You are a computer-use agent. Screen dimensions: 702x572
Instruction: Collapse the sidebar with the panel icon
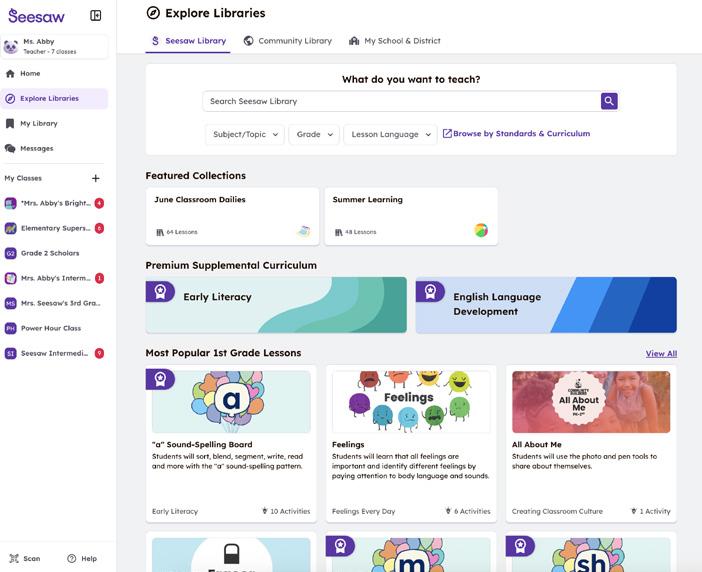[95, 16]
